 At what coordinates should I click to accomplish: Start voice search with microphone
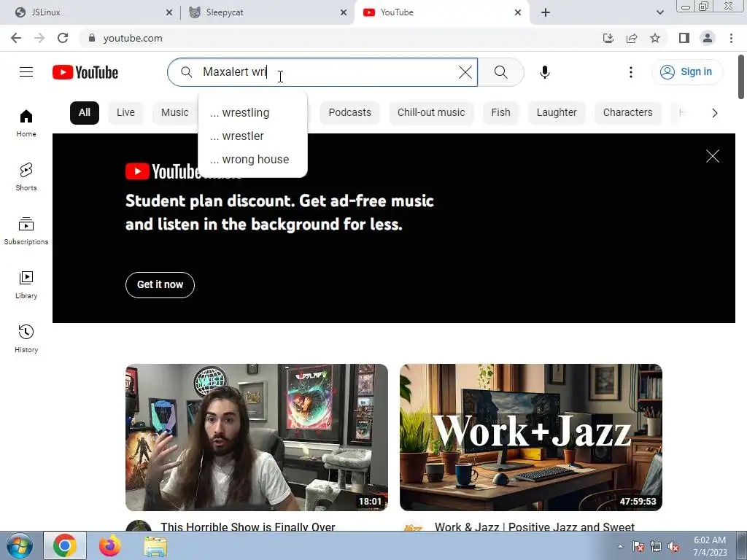coord(544,72)
